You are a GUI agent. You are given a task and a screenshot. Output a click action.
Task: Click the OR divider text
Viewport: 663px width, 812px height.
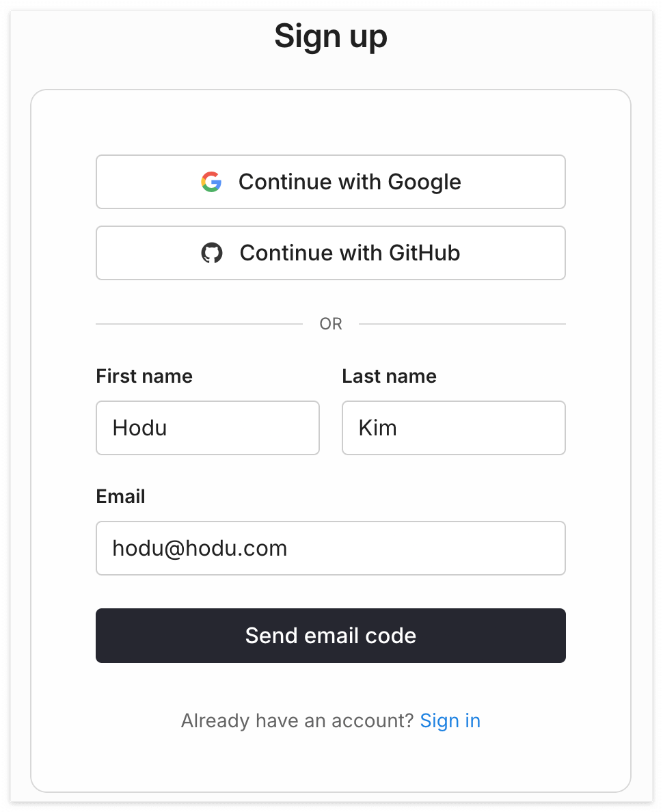tap(331, 324)
